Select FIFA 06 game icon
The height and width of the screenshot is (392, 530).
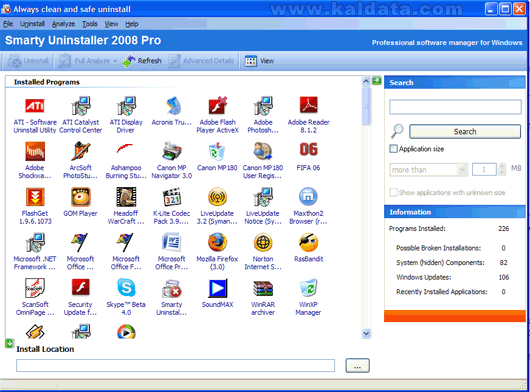[308, 149]
